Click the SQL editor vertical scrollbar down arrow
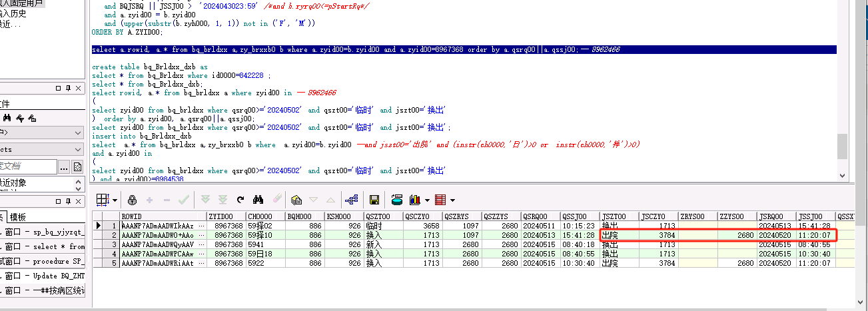The height and width of the screenshot is (311, 868). point(842,176)
